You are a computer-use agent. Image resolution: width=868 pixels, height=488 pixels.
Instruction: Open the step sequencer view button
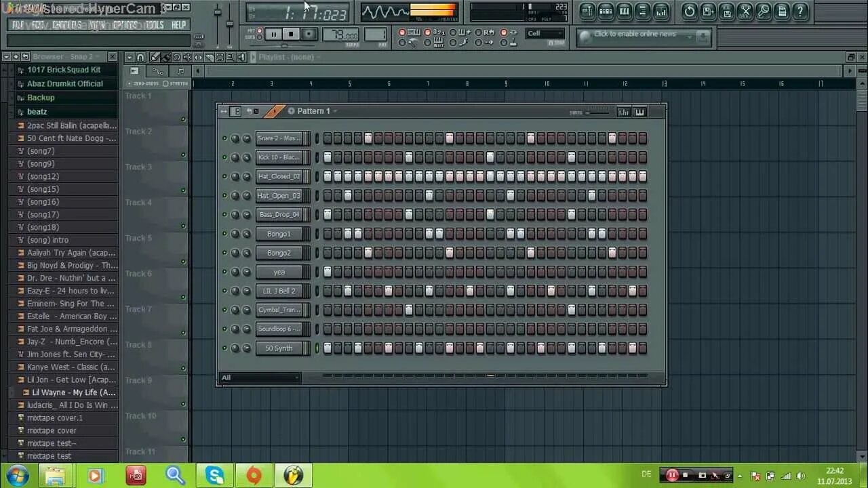(606, 11)
